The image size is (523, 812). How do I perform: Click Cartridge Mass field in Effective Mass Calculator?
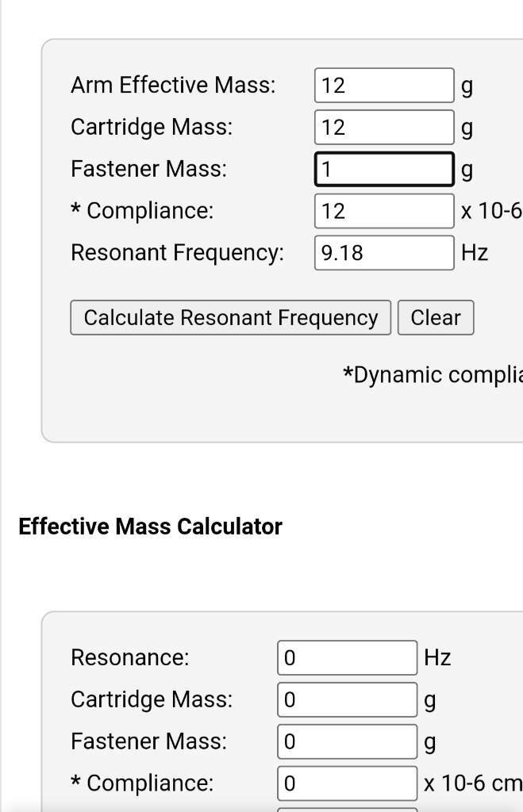pos(348,699)
